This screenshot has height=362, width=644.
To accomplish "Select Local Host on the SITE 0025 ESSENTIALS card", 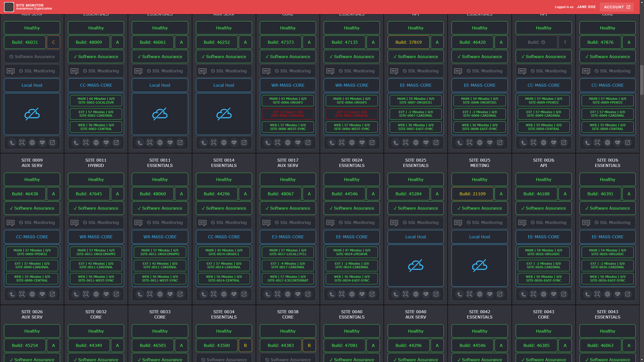I will (x=415, y=237).
